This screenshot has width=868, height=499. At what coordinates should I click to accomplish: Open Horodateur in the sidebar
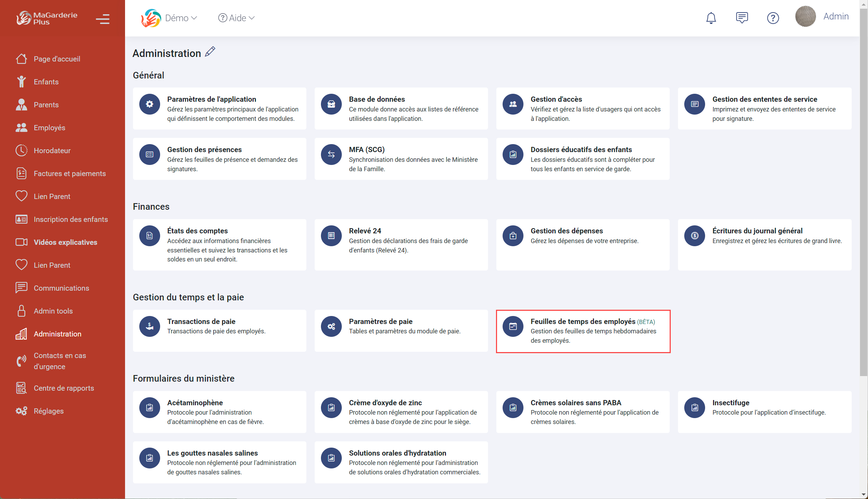pos(52,151)
